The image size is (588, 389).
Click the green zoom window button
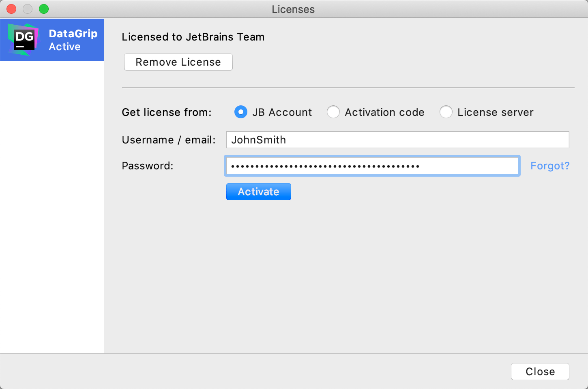coord(44,9)
